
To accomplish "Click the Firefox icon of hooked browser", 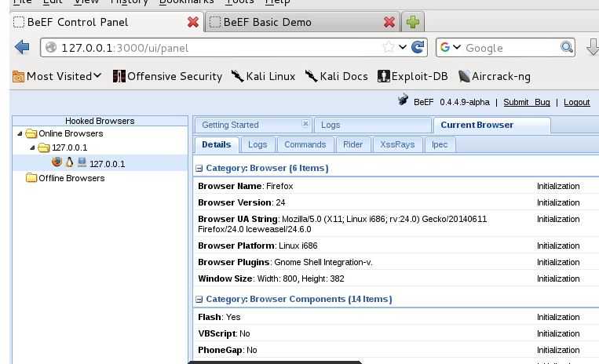I will pyautogui.click(x=57, y=162).
